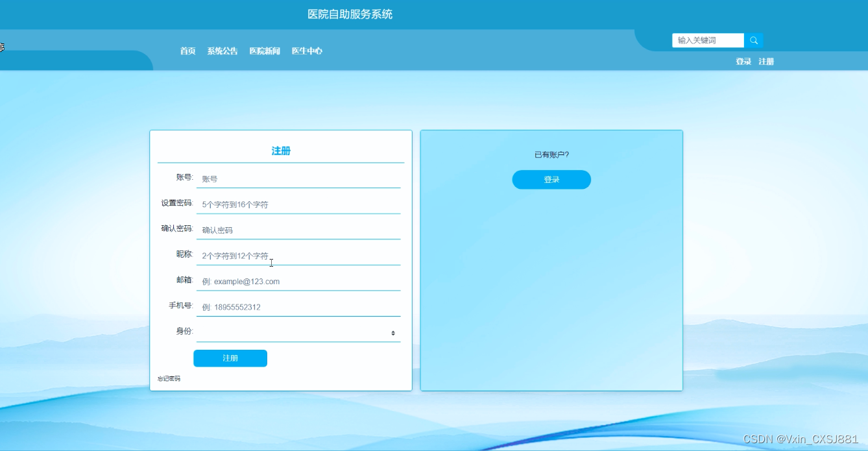Viewport: 868px width, 451px height.
Task: Click the blue magnifier search icon
Action: (x=753, y=40)
